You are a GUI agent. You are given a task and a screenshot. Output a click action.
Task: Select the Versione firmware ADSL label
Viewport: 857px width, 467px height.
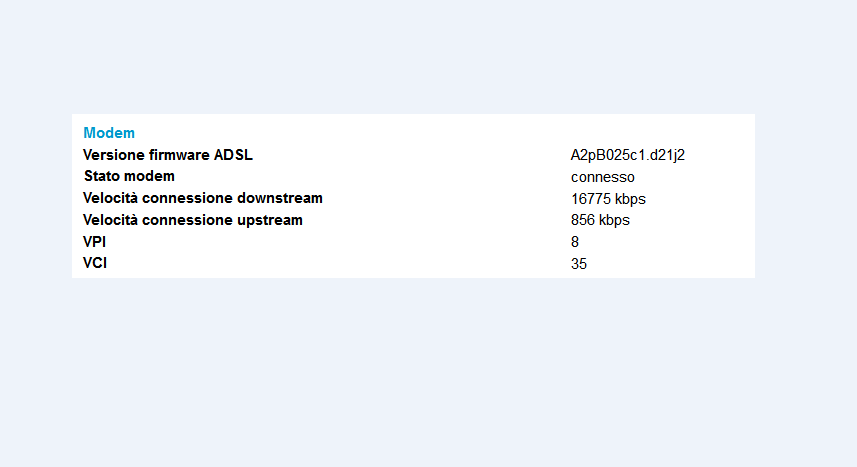(x=168, y=155)
